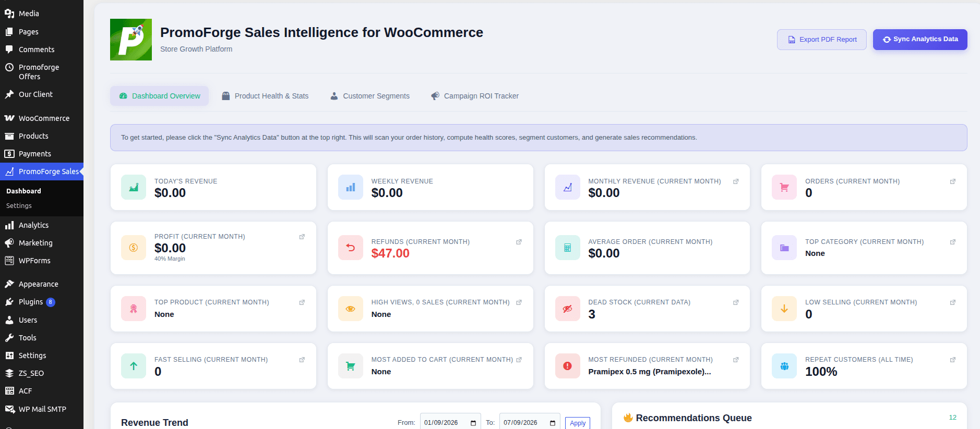The image size is (980, 429).
Task: Open High Views 0 Sales external link icon
Action: pyautogui.click(x=519, y=302)
